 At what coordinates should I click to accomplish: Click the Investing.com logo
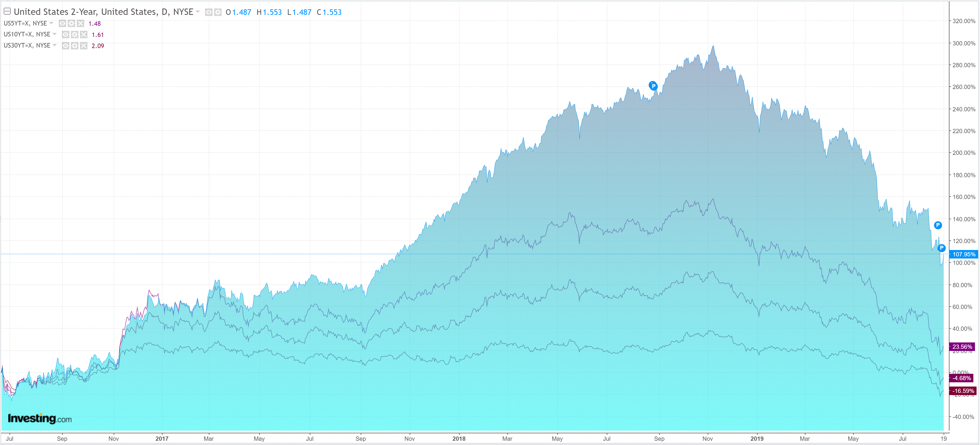40,419
